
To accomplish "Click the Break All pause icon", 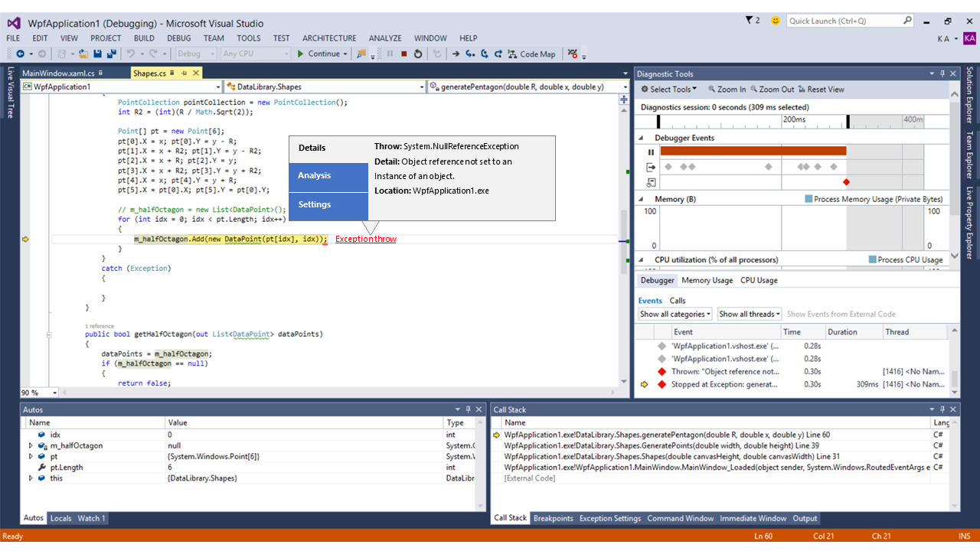I will [x=390, y=54].
